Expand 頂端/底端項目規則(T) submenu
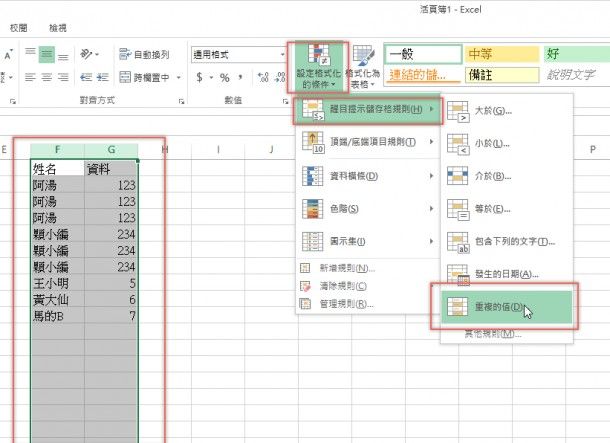This screenshot has height=443, width=610. 368,142
